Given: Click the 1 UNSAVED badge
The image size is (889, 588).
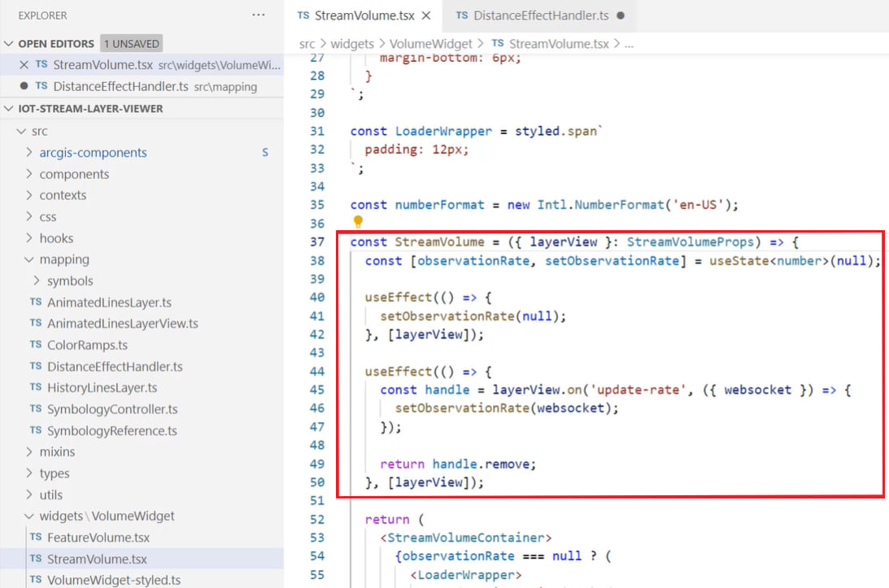Looking at the screenshot, I should click(131, 43).
